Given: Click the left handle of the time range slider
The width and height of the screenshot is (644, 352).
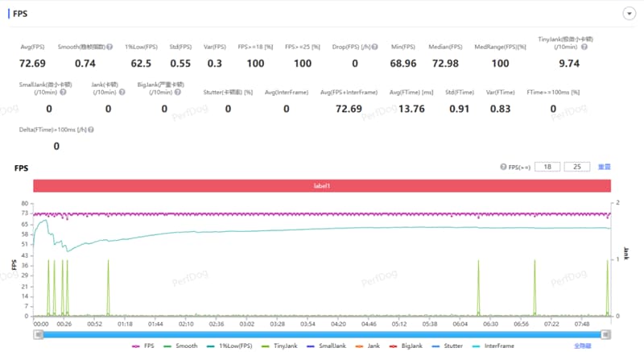Looking at the screenshot, I should [38, 335].
